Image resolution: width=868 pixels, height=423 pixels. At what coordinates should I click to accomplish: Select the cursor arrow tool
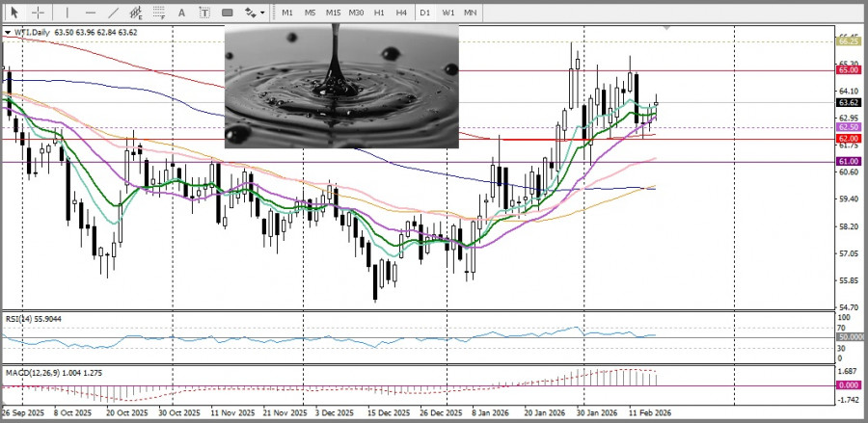coord(14,13)
